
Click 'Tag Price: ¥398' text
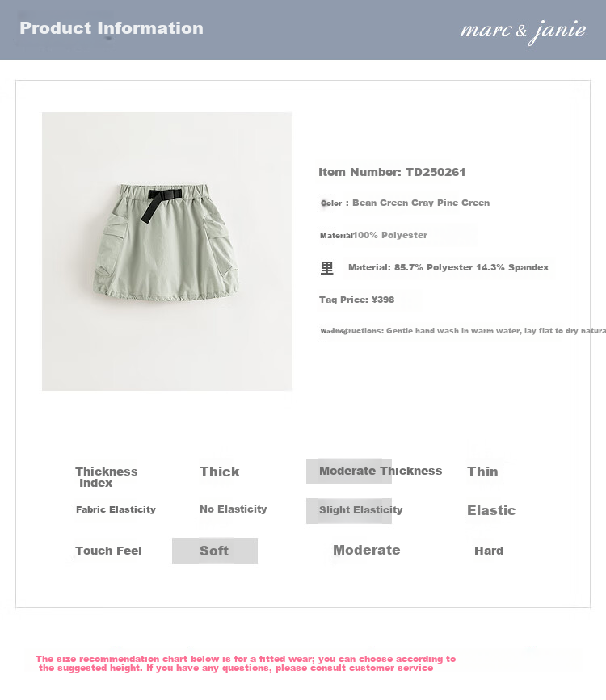pos(356,300)
